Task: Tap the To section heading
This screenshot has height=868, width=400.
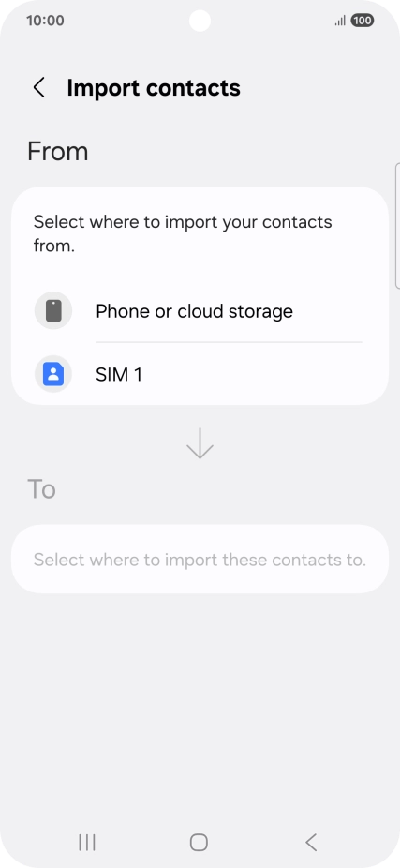Action: pyautogui.click(x=41, y=489)
